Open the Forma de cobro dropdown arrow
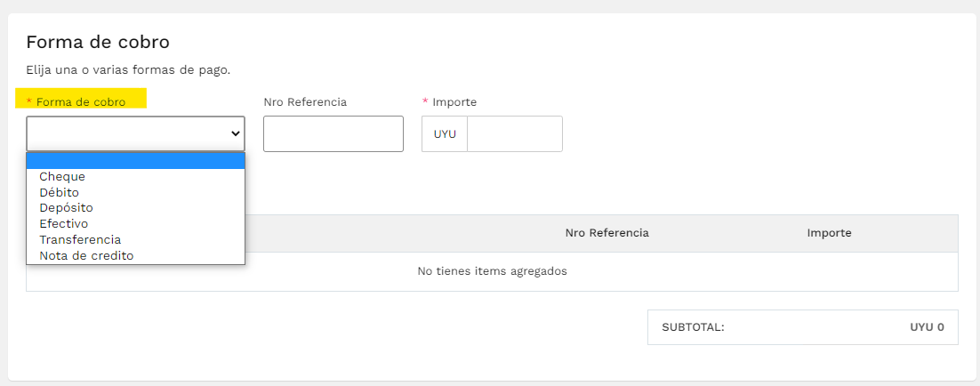The image size is (980, 386). (x=236, y=133)
